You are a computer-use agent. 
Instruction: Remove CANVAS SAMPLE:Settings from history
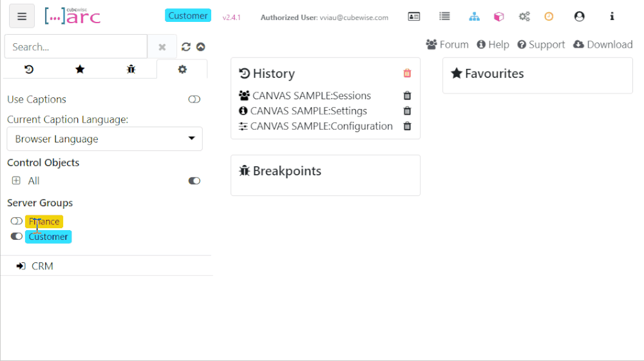pyautogui.click(x=407, y=111)
